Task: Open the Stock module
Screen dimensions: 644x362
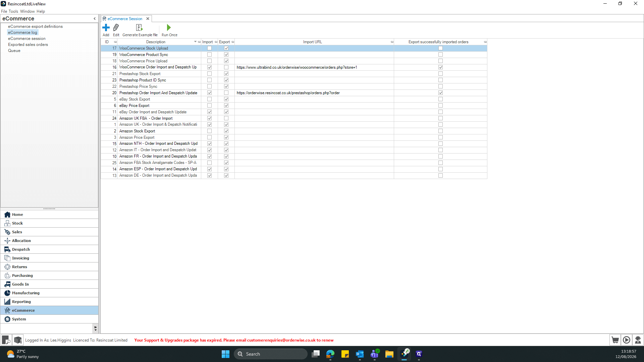Action: (x=49, y=223)
